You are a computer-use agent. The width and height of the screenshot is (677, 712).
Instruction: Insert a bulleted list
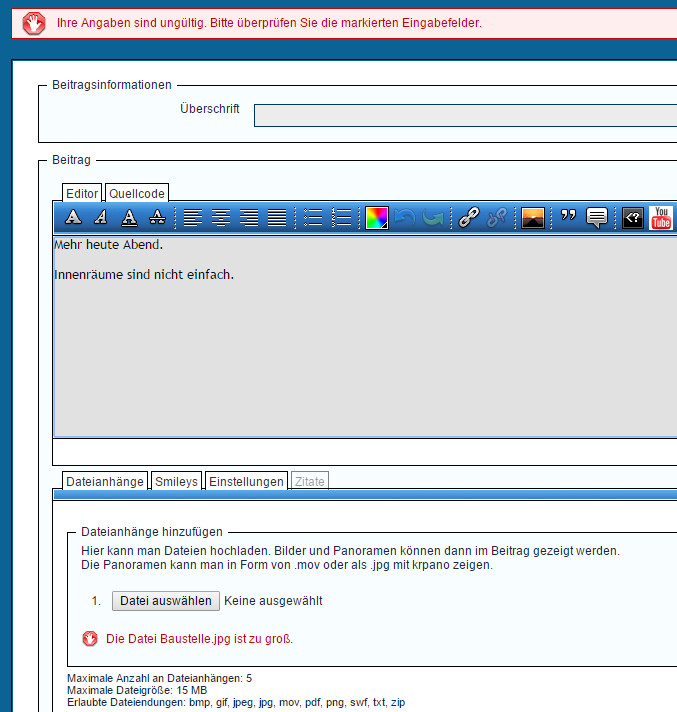coord(313,218)
